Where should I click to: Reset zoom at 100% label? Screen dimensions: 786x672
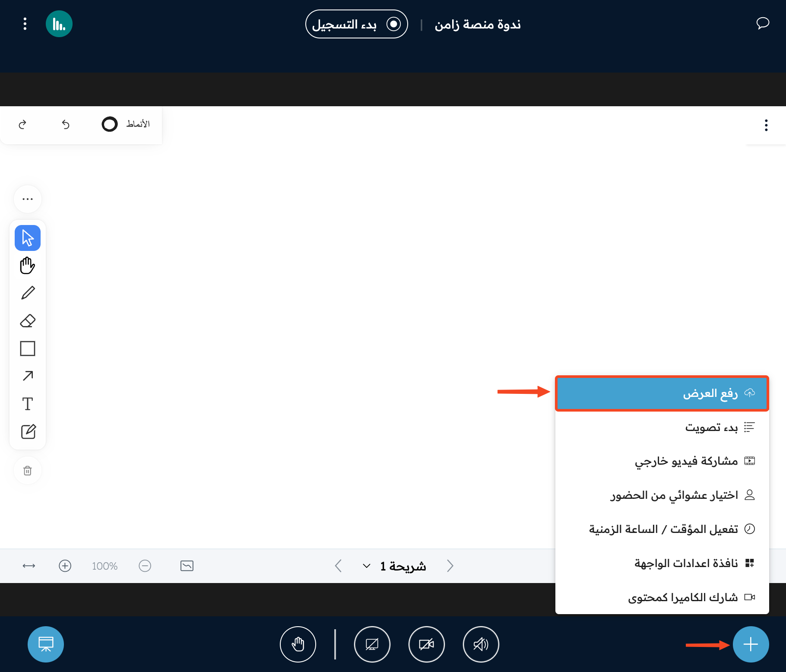(105, 566)
